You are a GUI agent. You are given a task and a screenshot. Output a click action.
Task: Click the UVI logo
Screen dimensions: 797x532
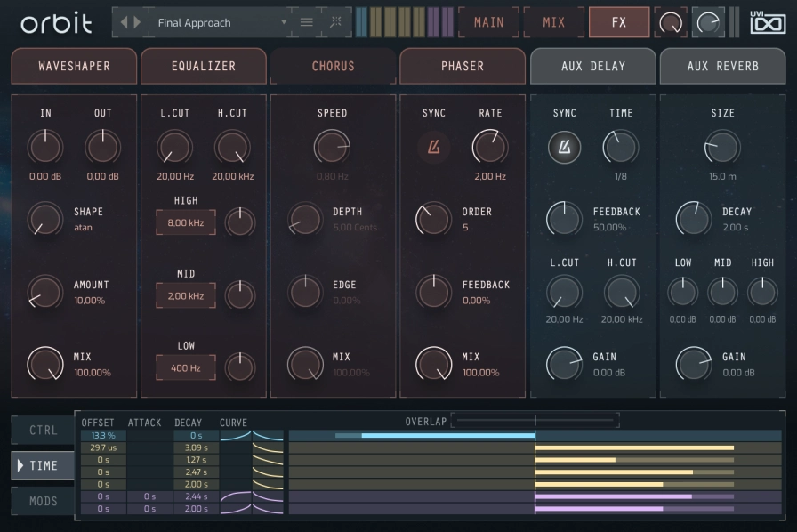768,22
